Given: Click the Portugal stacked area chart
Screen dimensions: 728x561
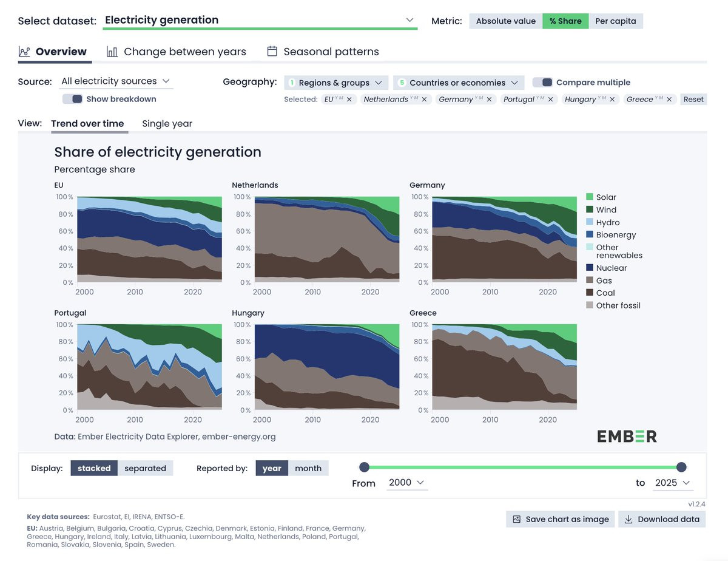Looking at the screenshot, I should [x=149, y=367].
